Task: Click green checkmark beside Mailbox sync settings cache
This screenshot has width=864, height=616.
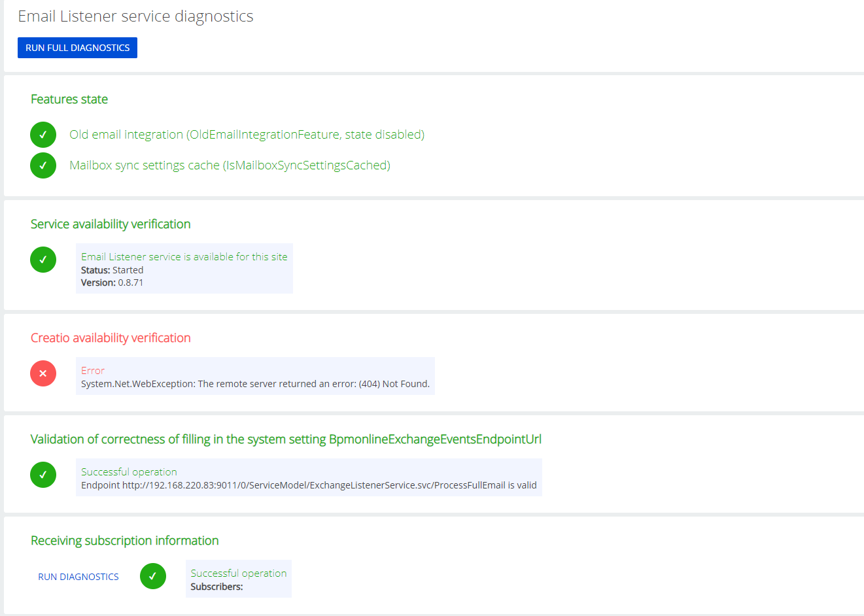Action: pyautogui.click(x=43, y=165)
